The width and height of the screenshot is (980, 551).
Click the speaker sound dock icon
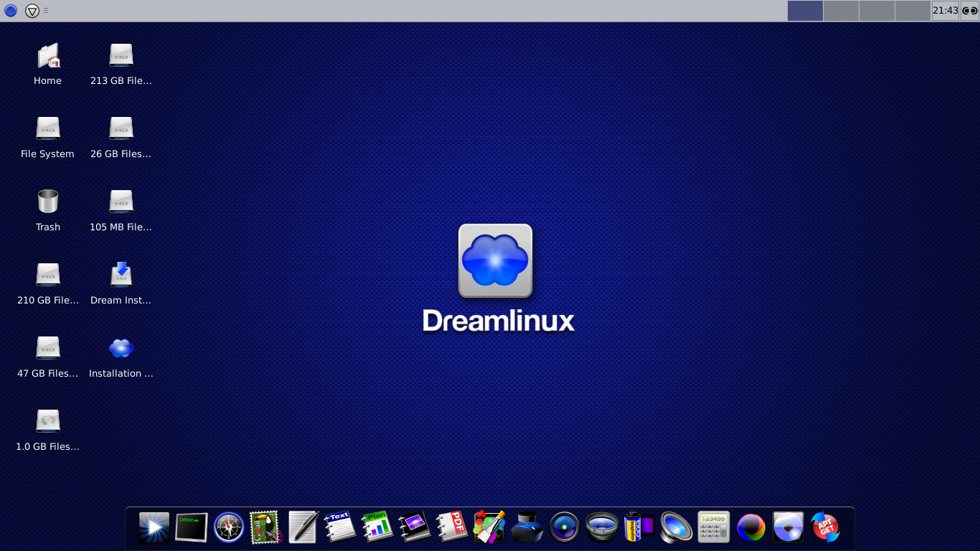click(677, 527)
